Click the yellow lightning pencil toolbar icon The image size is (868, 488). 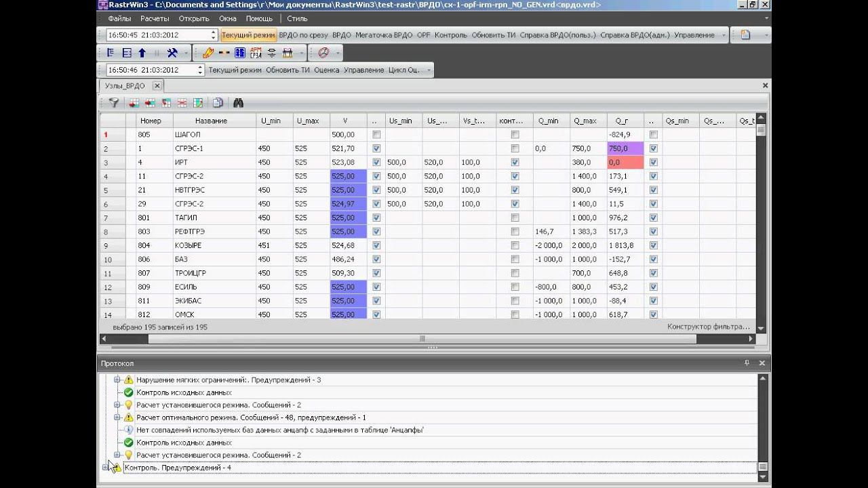click(208, 52)
